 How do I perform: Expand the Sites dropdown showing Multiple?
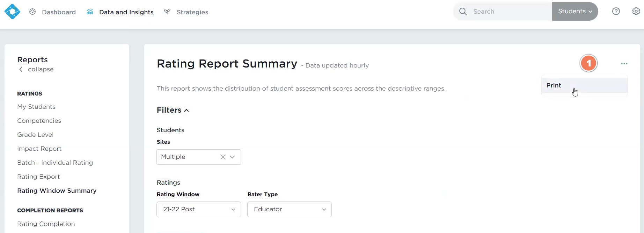pos(233,157)
